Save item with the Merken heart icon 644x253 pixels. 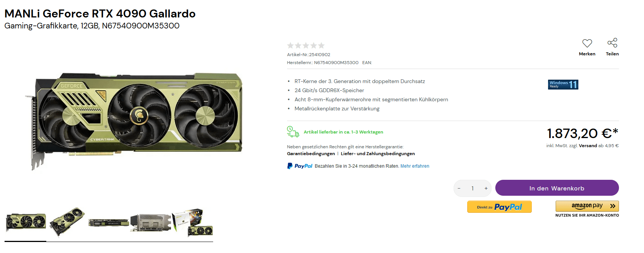click(587, 43)
